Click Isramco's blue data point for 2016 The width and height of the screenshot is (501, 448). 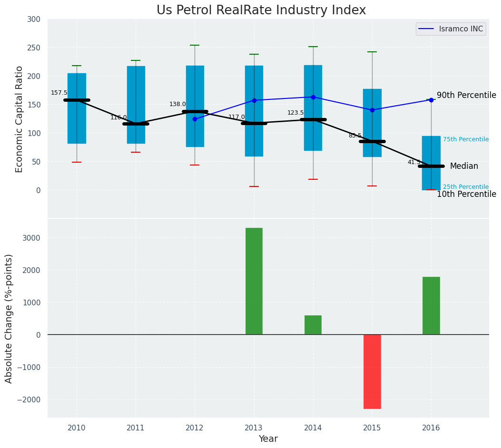coord(431,100)
